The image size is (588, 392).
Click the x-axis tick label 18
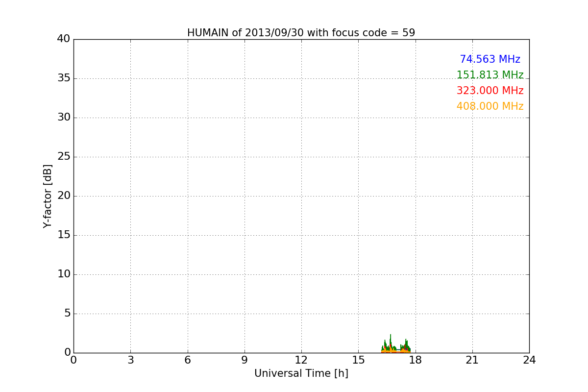pyautogui.click(x=416, y=360)
